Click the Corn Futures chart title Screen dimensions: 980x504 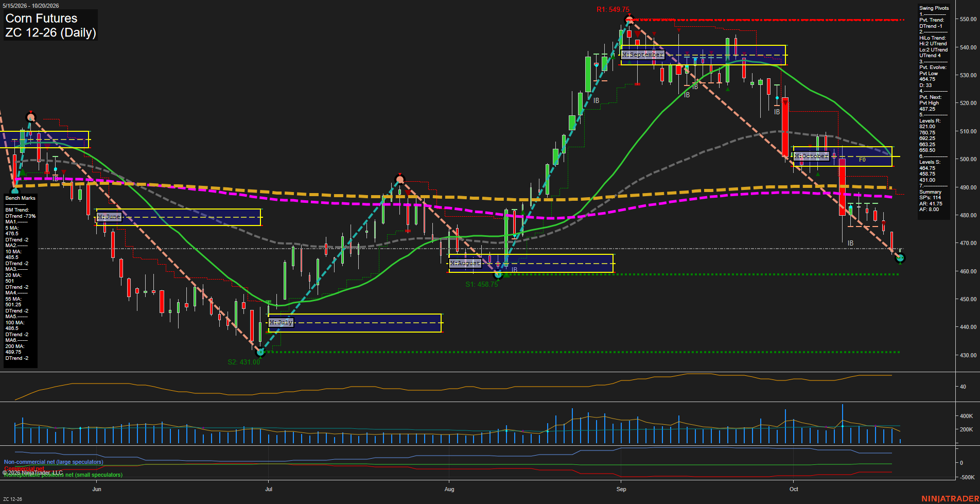pos(41,19)
